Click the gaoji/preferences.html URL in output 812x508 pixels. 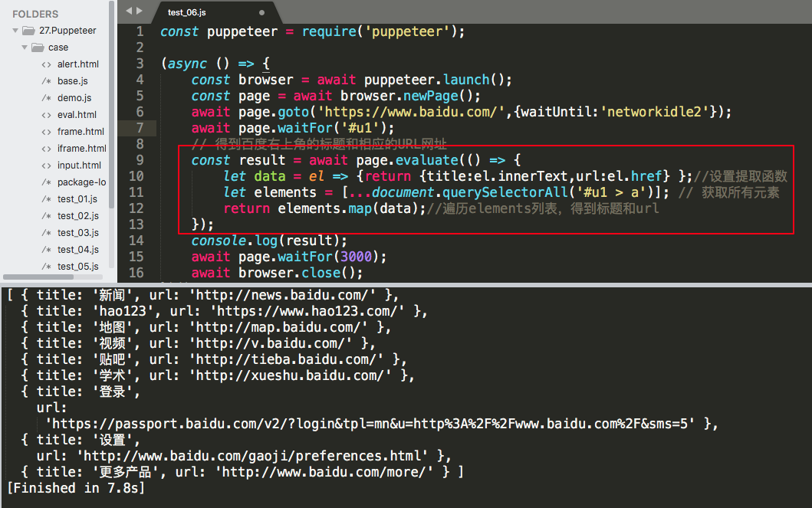(253, 456)
